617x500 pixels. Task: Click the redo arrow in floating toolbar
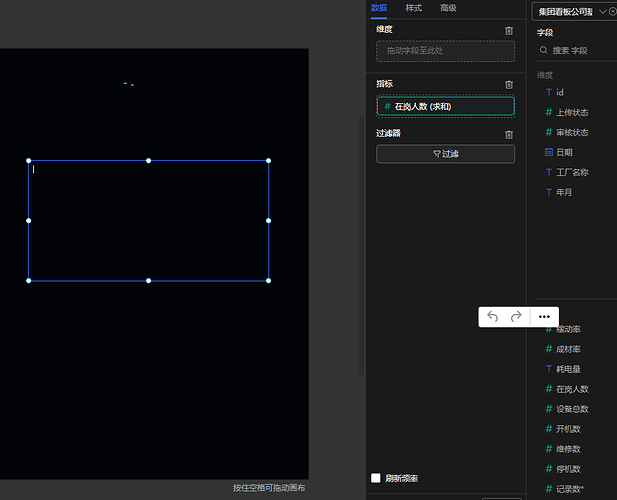click(516, 316)
